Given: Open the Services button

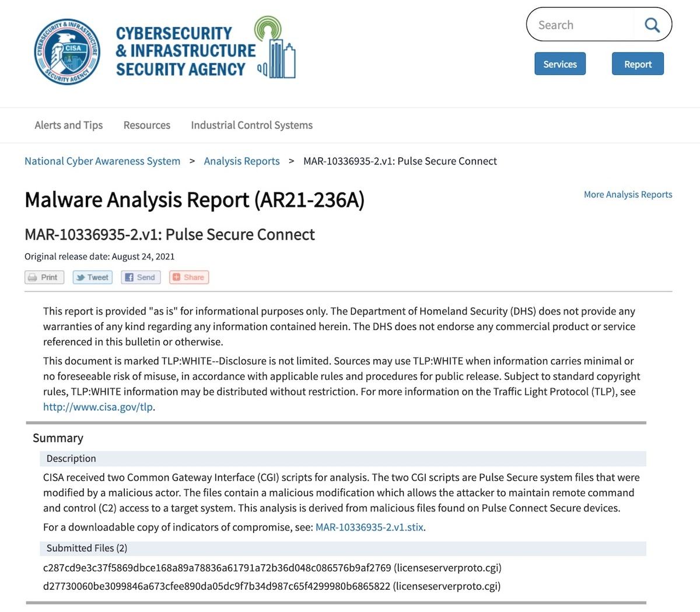Looking at the screenshot, I should coord(560,64).
